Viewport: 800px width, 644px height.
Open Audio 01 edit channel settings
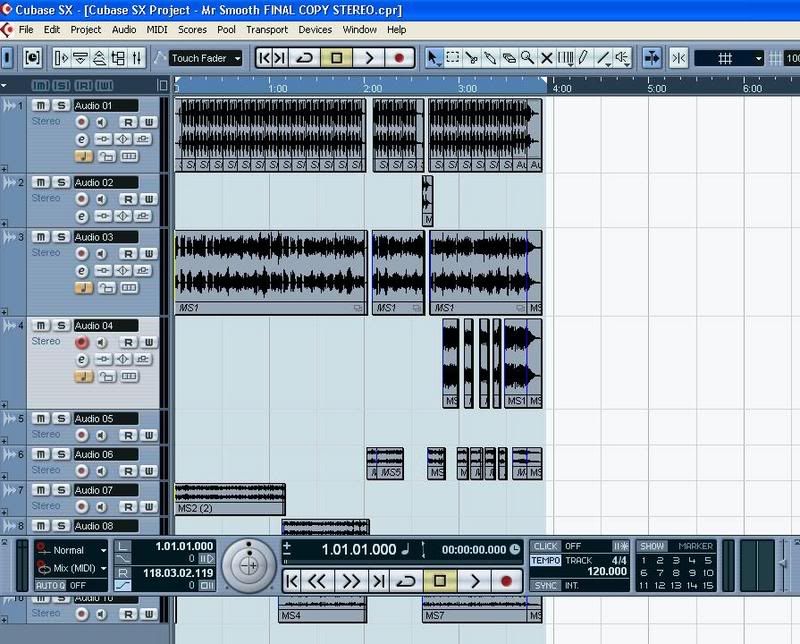point(82,139)
